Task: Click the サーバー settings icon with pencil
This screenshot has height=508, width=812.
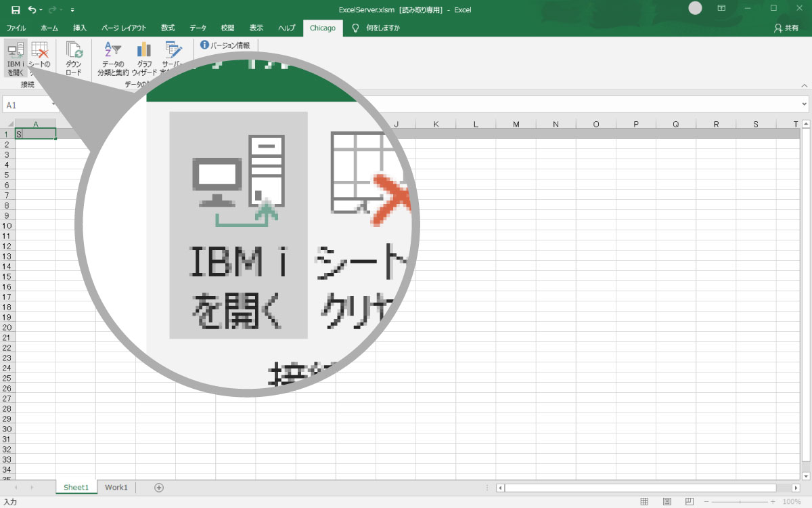Action: [173, 51]
